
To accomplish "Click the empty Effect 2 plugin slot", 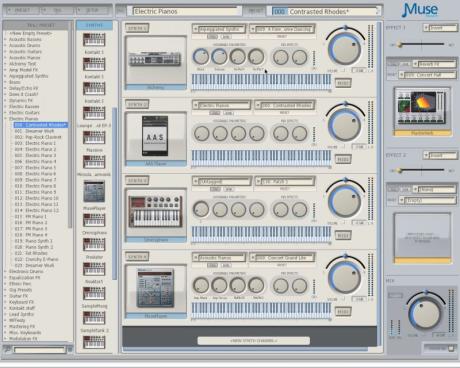I will [x=422, y=236].
